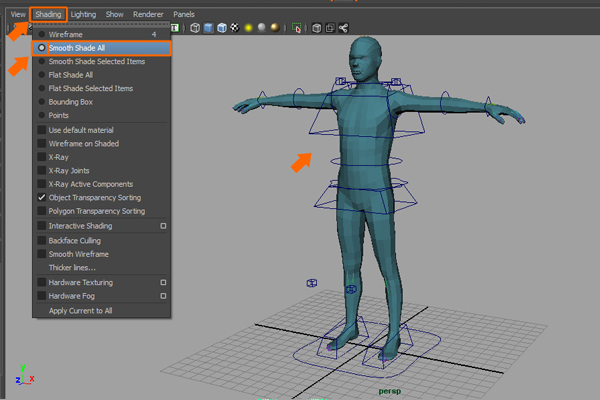The width and height of the screenshot is (600, 400).
Task: Enable Wireframe on Shaded checkbox
Action: [42, 144]
